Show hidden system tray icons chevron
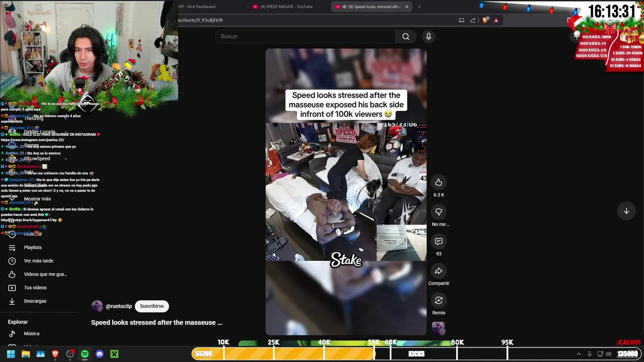644x362 pixels. click(x=579, y=354)
